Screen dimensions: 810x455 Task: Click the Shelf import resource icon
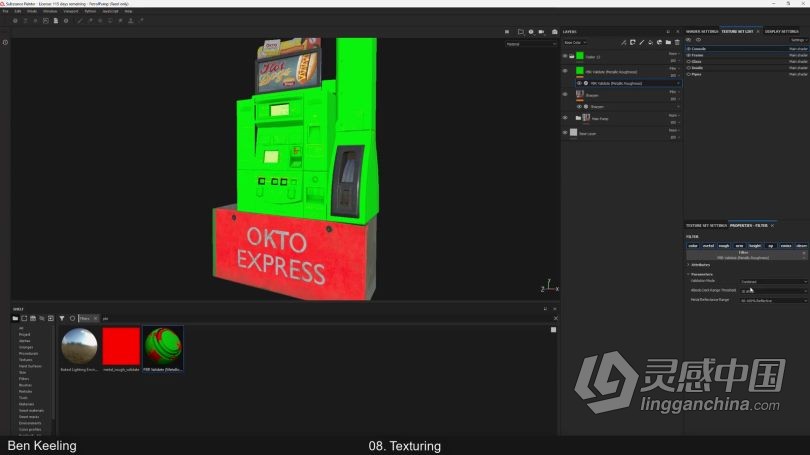point(51,318)
